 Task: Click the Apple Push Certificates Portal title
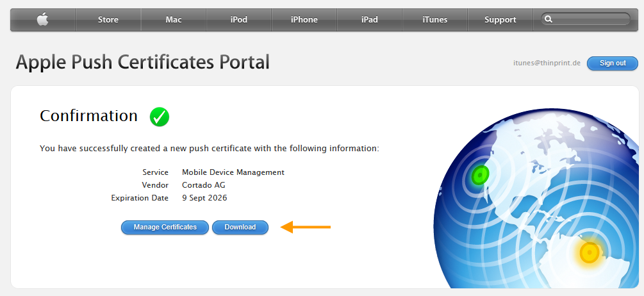(x=142, y=62)
